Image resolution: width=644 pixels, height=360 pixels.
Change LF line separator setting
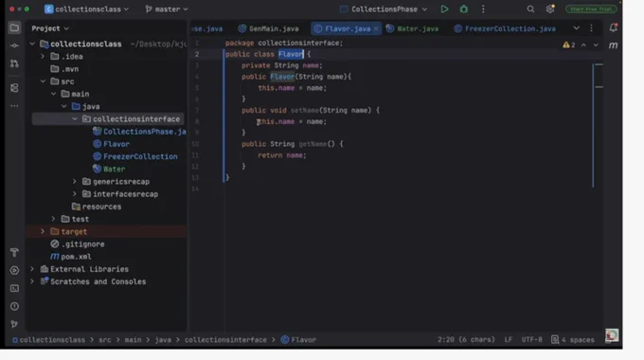tap(508, 340)
